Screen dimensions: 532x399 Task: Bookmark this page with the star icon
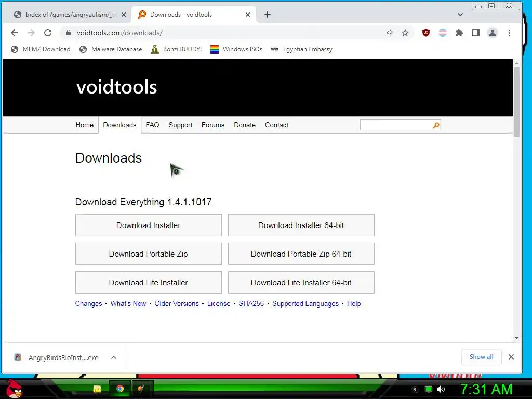coord(405,33)
